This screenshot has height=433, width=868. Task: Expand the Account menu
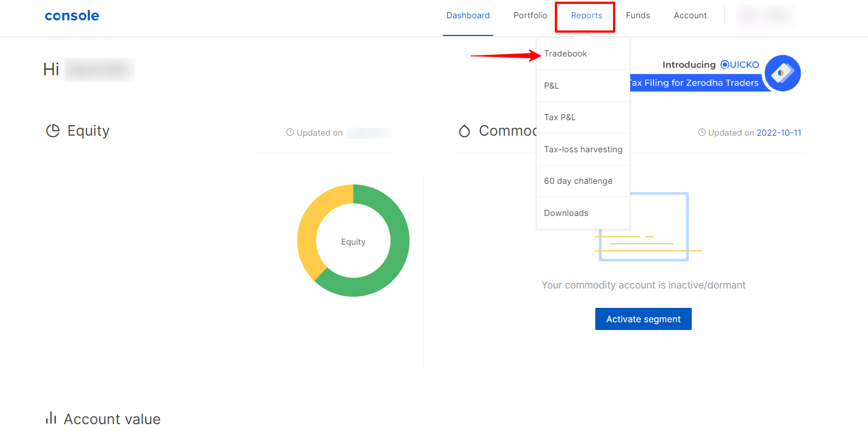click(x=690, y=16)
